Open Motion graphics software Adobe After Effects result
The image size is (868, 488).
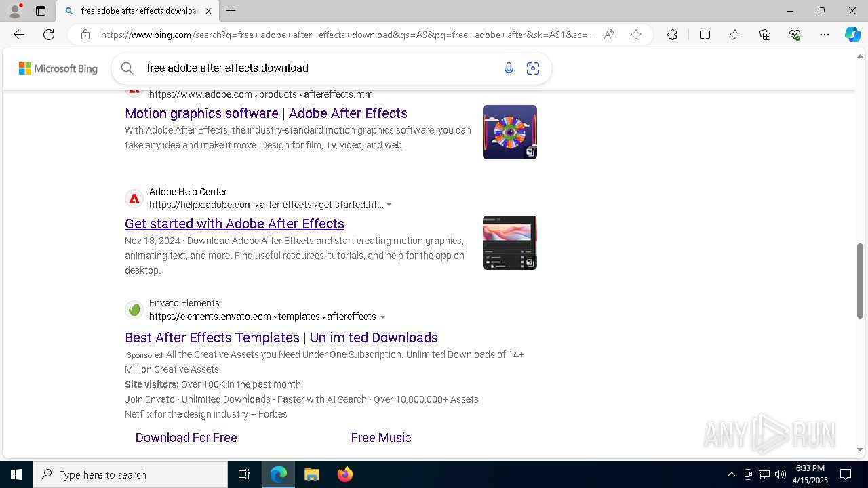pyautogui.click(x=266, y=113)
